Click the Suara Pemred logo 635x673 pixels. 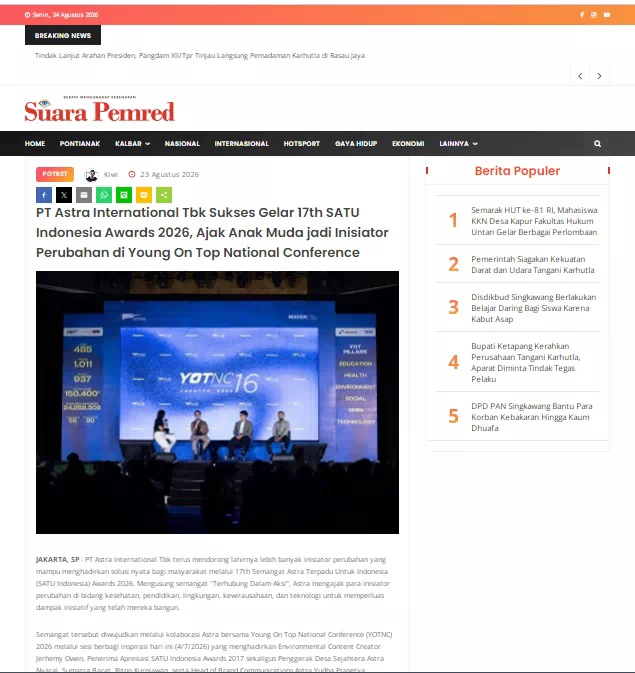coord(100,109)
